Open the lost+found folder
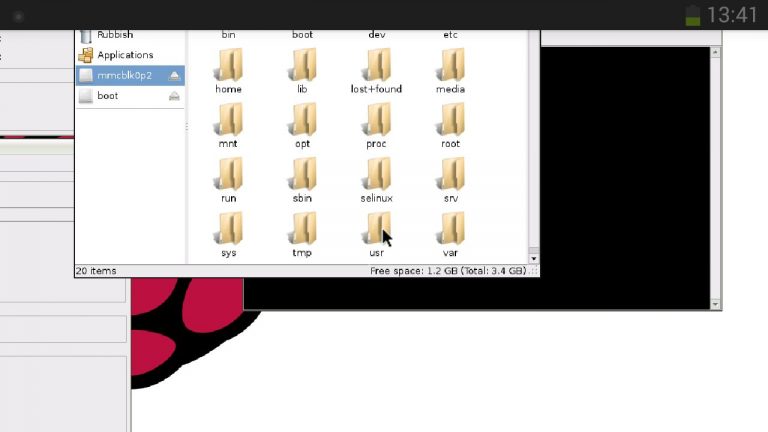 [377, 71]
